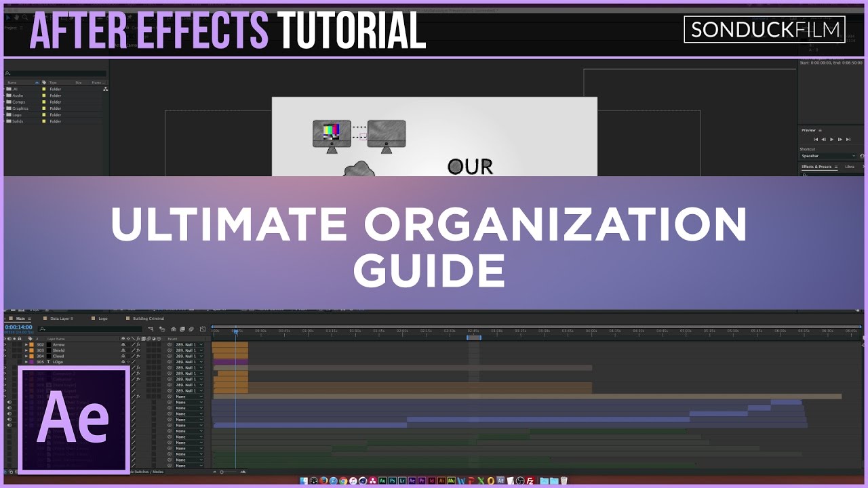868x488 pixels.
Task: Step forward one frame in Preview panel
Action: coord(840,139)
